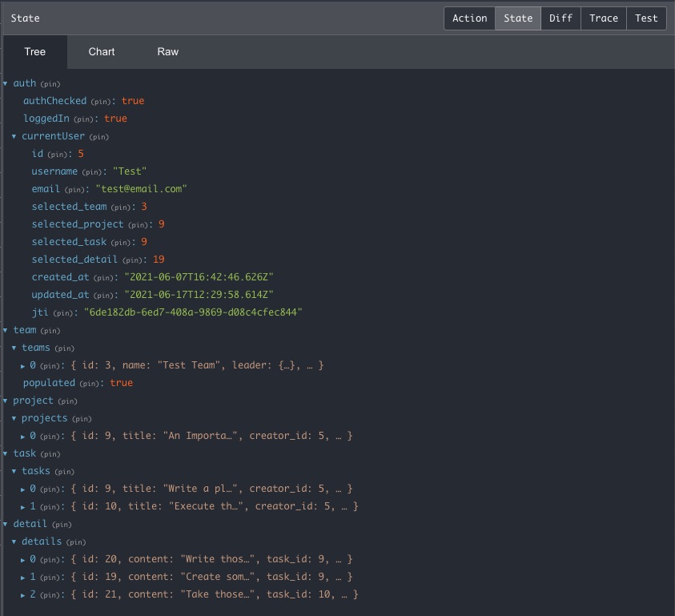This screenshot has width=675, height=616.
Task: Collapse the currentUser node
Action: tap(13, 136)
